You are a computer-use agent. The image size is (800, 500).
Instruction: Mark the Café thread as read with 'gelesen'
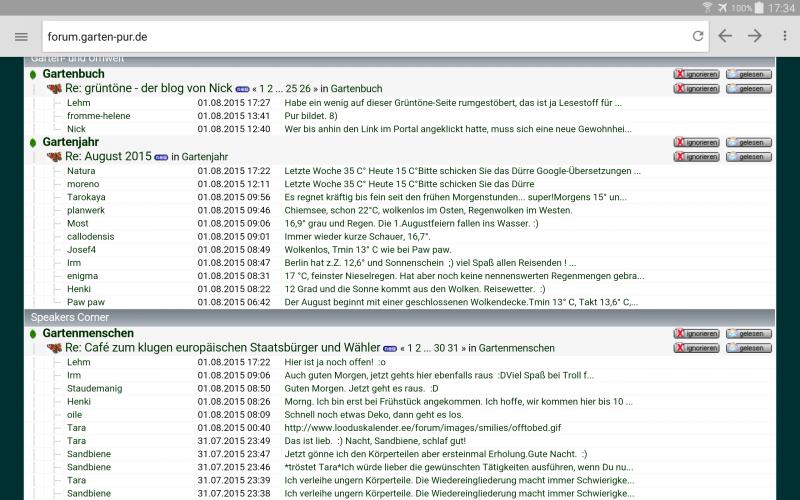tap(748, 348)
